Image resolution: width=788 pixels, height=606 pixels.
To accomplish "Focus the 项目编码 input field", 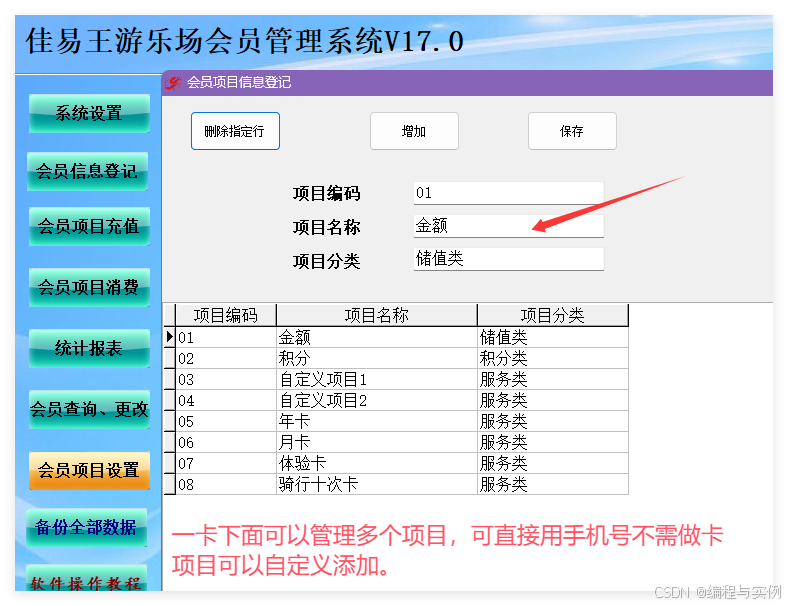I will coord(509,193).
